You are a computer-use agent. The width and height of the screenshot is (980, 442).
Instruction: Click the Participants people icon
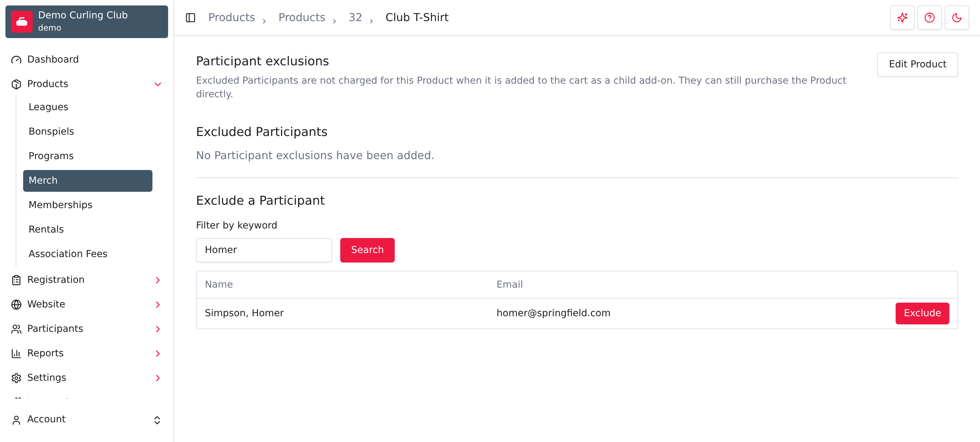(x=16, y=329)
